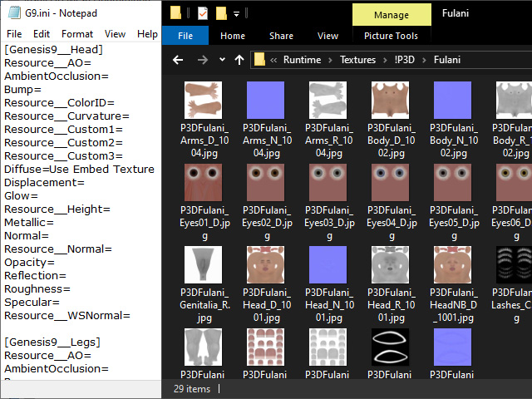Select the Manage contextual tab
Image resolution: width=532 pixels, height=399 pixels.
tap(392, 15)
